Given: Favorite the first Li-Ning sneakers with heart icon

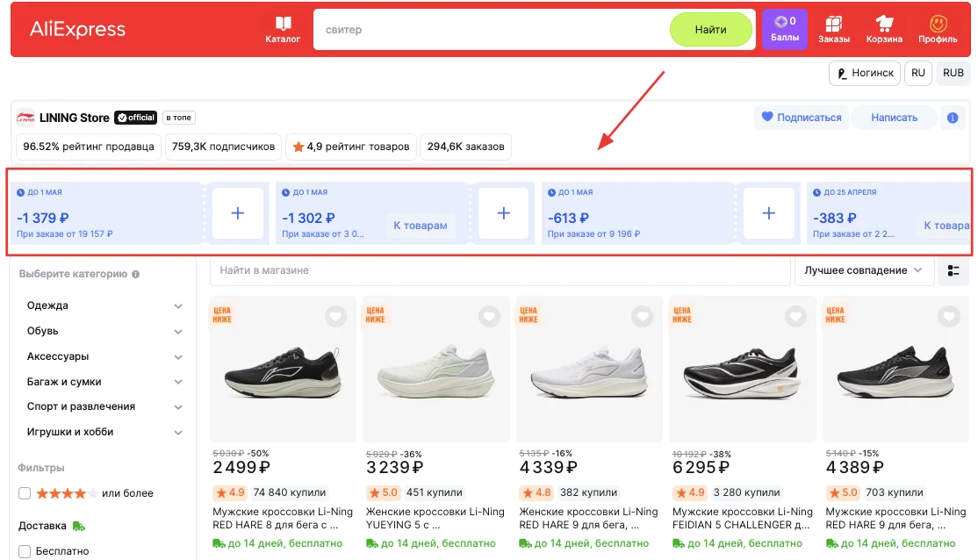Looking at the screenshot, I should 336,317.
